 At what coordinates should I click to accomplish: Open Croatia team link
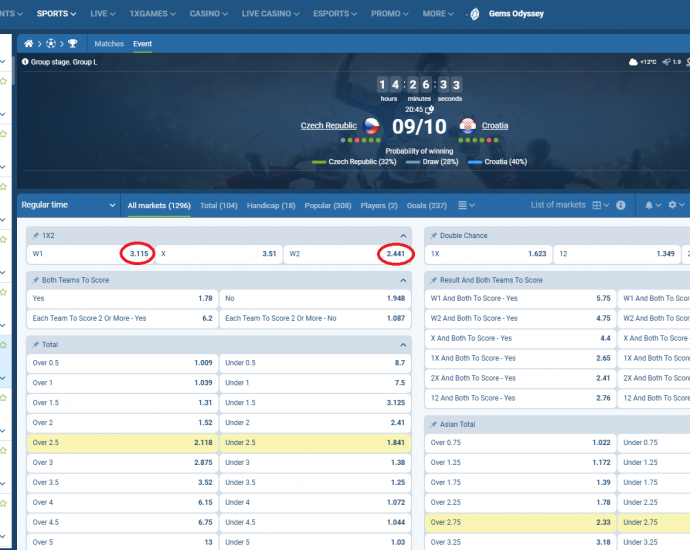tap(495, 126)
